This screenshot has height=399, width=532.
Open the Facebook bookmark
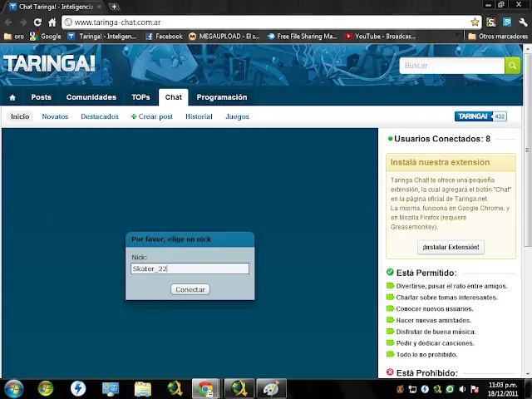165,37
